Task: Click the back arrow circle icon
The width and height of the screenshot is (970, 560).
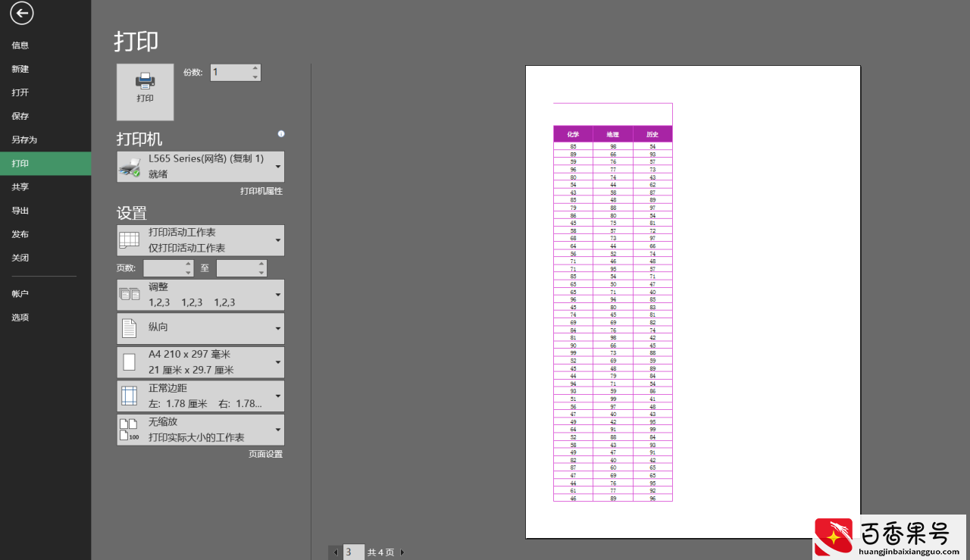Action: tap(22, 13)
